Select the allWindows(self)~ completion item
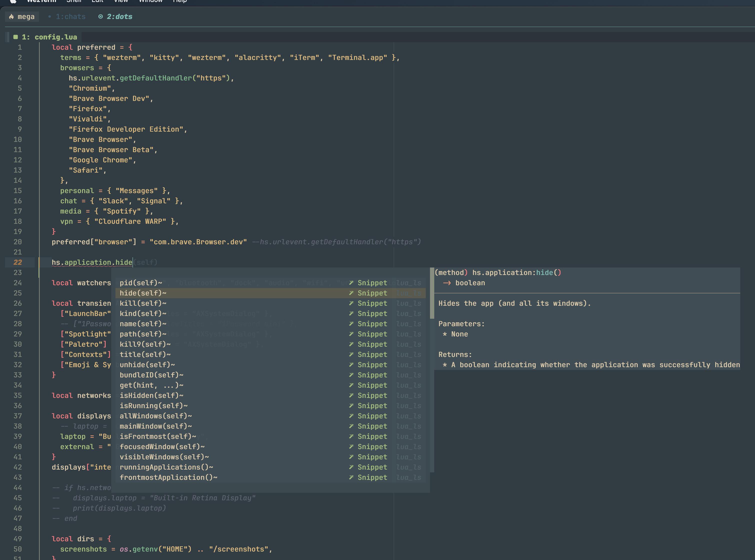755x560 pixels. pos(270,416)
